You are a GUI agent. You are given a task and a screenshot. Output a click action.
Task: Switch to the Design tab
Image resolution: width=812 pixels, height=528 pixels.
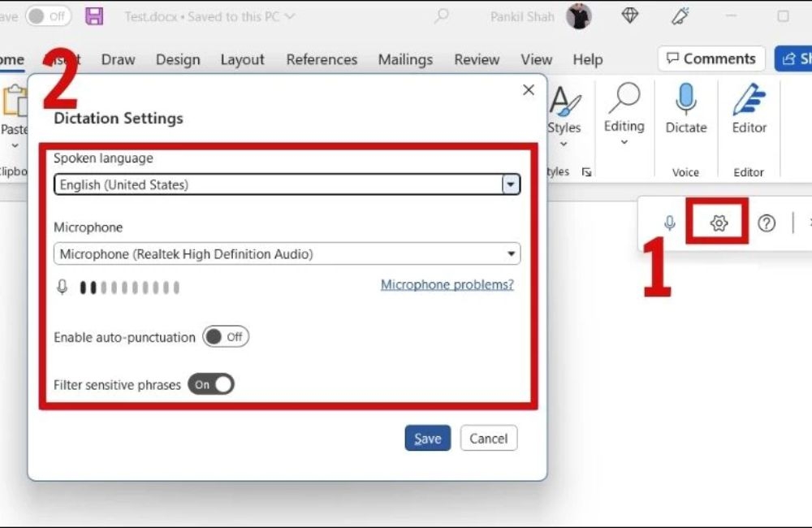pos(178,59)
